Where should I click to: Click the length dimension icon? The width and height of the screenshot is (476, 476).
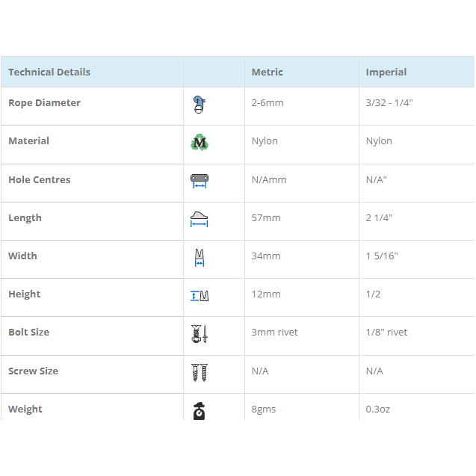[x=199, y=219]
